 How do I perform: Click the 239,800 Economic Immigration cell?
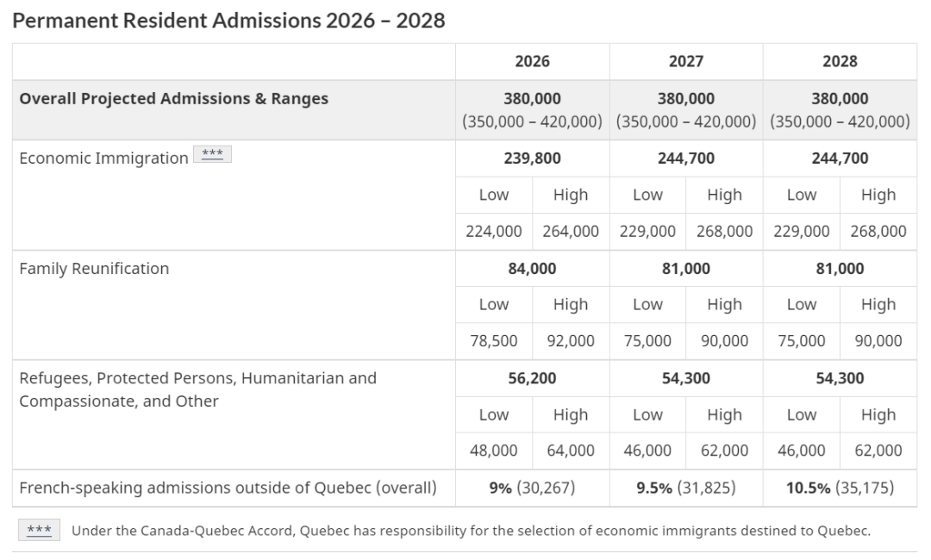532,159
